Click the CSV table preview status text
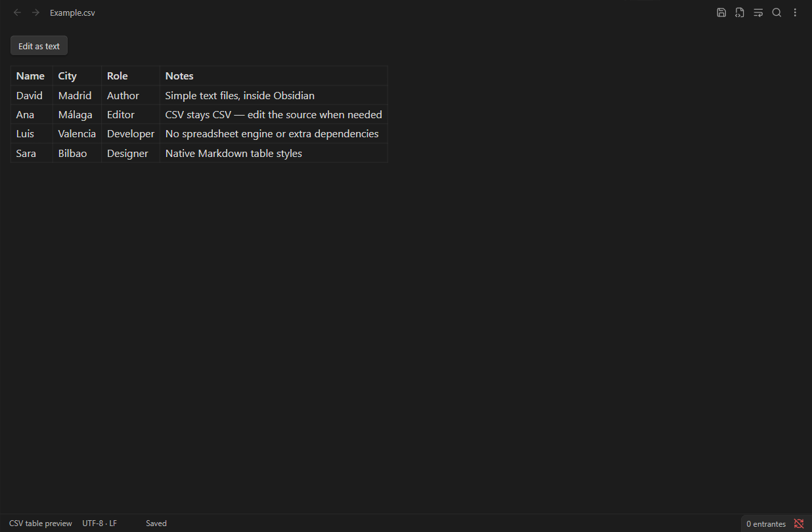Viewport: 812px width, 532px height. coord(41,523)
